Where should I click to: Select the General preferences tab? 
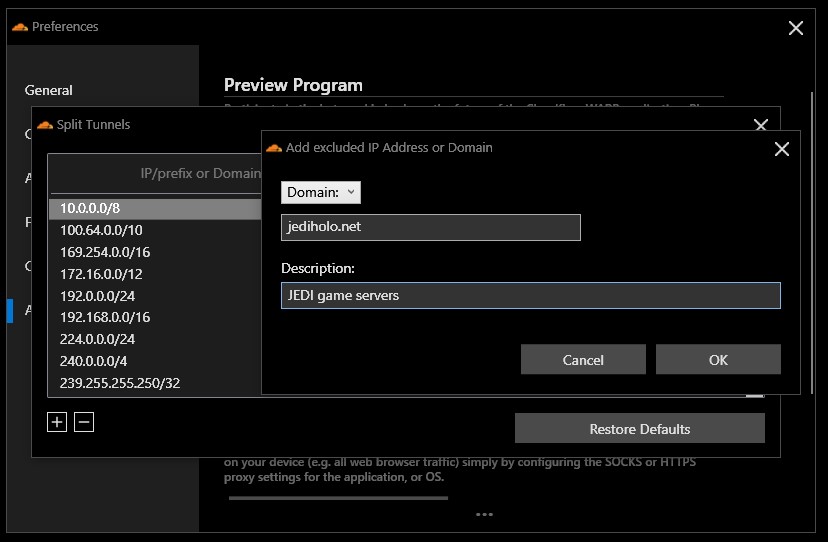[49, 90]
